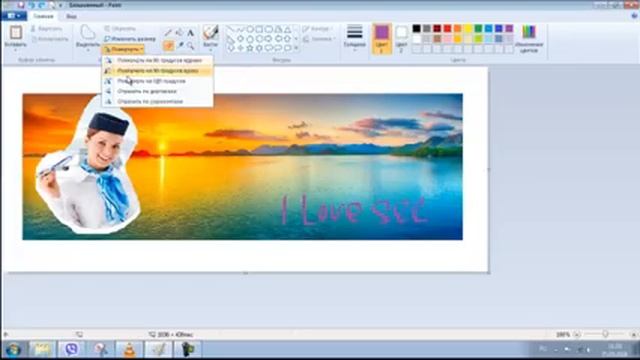This screenshot has height=360, width=640.
Task: Choose Rotate right 90° menu item
Action: click(x=158, y=60)
